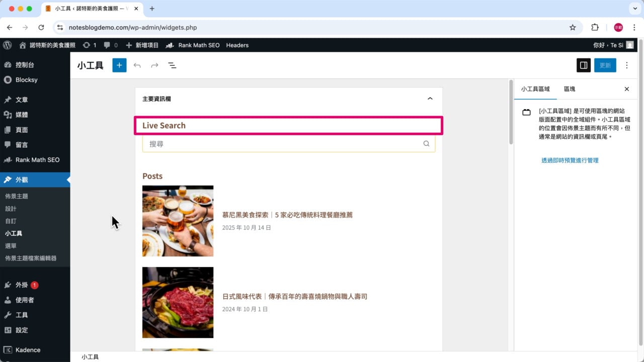Open the three-dot options menu

[626, 65]
